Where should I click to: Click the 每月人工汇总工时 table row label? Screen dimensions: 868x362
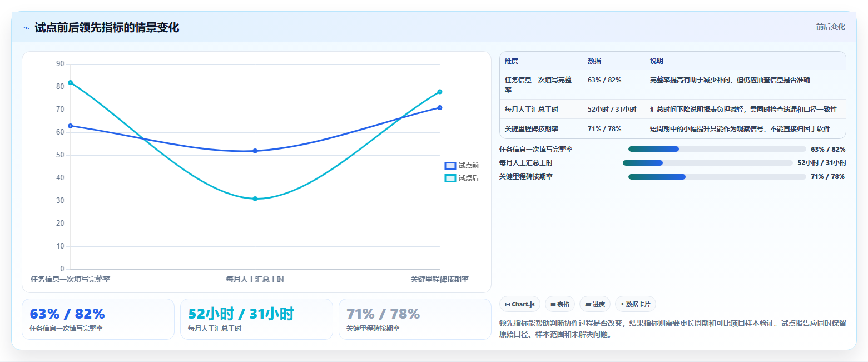[532, 110]
